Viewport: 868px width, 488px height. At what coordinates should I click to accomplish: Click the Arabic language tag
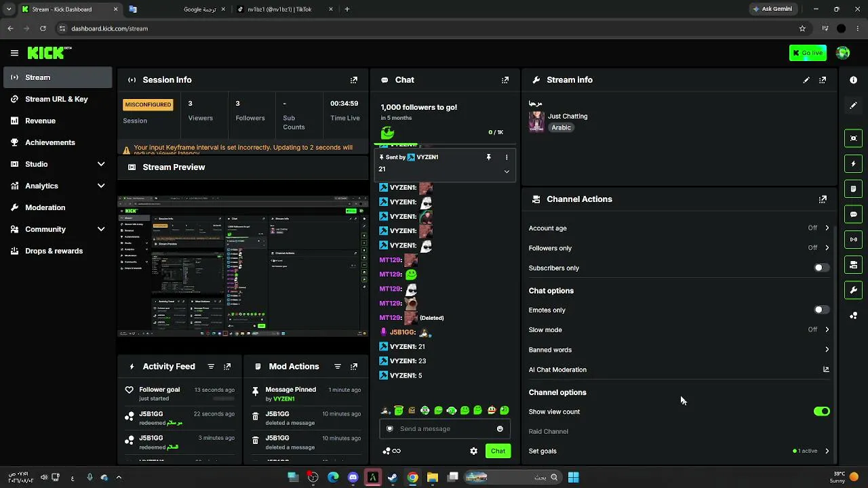point(561,127)
